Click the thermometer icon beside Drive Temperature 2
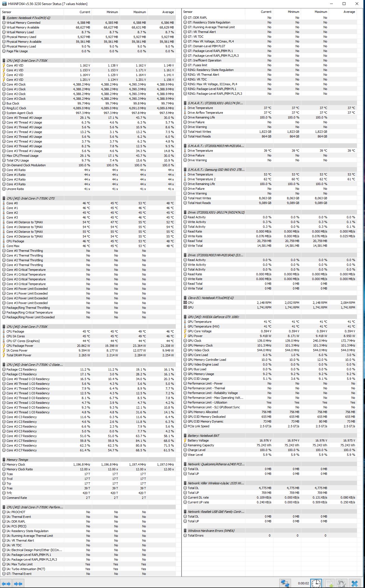365x588 pixels. click(185, 179)
